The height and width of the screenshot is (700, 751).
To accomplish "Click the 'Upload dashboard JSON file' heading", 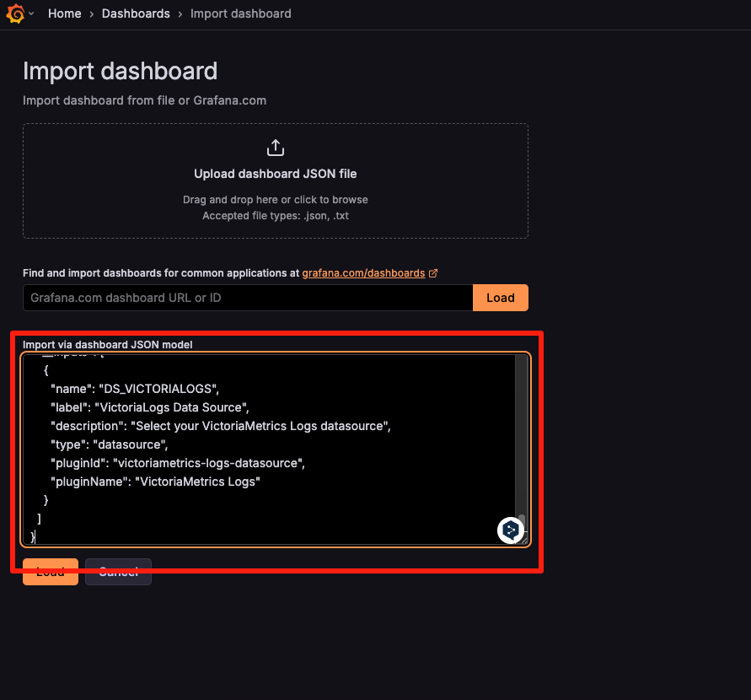I will point(275,174).
